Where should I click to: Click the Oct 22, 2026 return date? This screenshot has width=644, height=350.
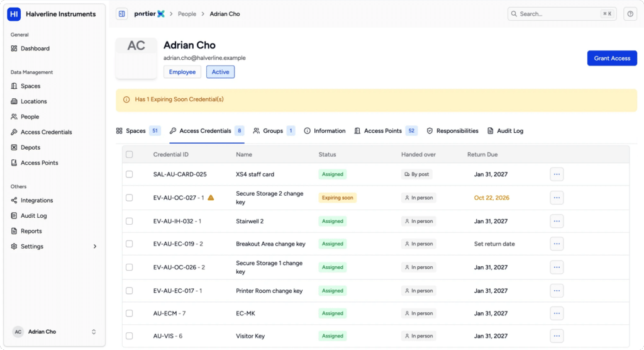(x=492, y=198)
